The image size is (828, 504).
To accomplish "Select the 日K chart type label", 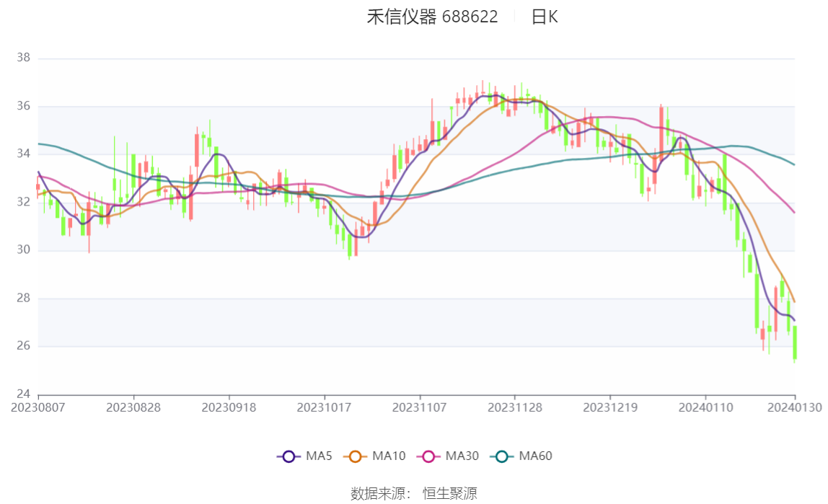I will (x=545, y=17).
